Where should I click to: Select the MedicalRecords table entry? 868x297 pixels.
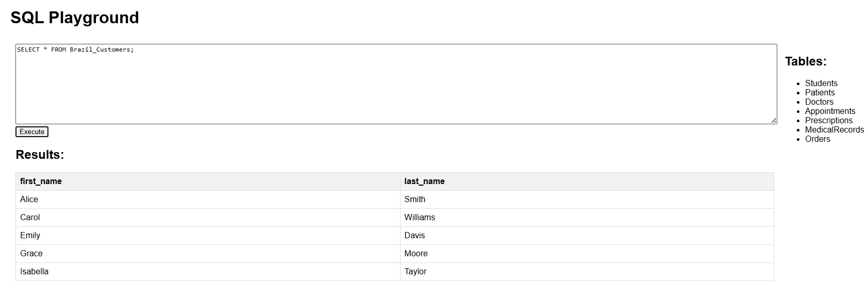pos(834,130)
